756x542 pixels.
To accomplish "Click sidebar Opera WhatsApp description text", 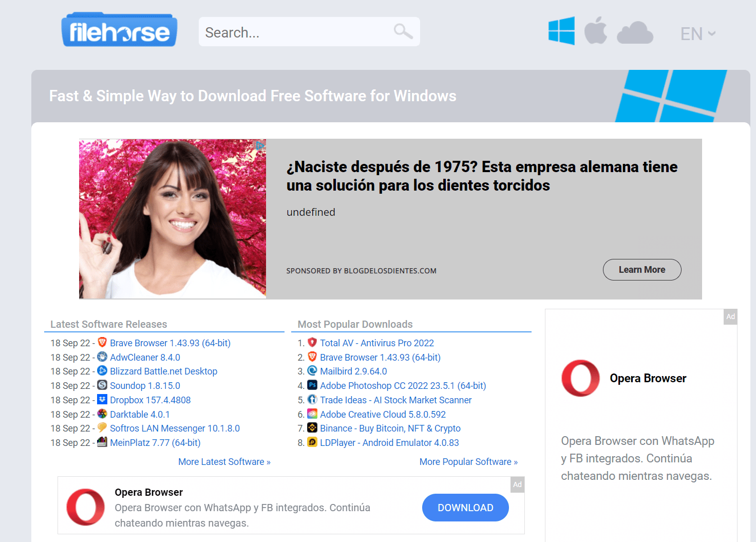I will [637, 458].
